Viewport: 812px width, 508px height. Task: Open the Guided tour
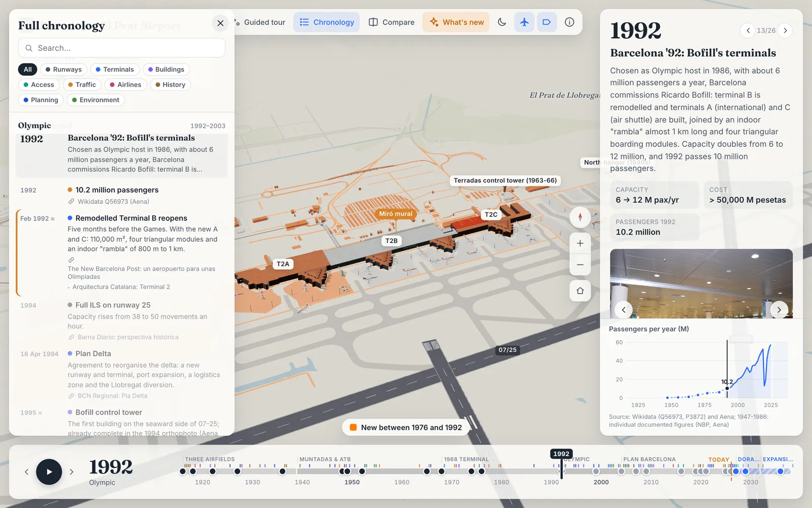pyautogui.click(x=260, y=22)
